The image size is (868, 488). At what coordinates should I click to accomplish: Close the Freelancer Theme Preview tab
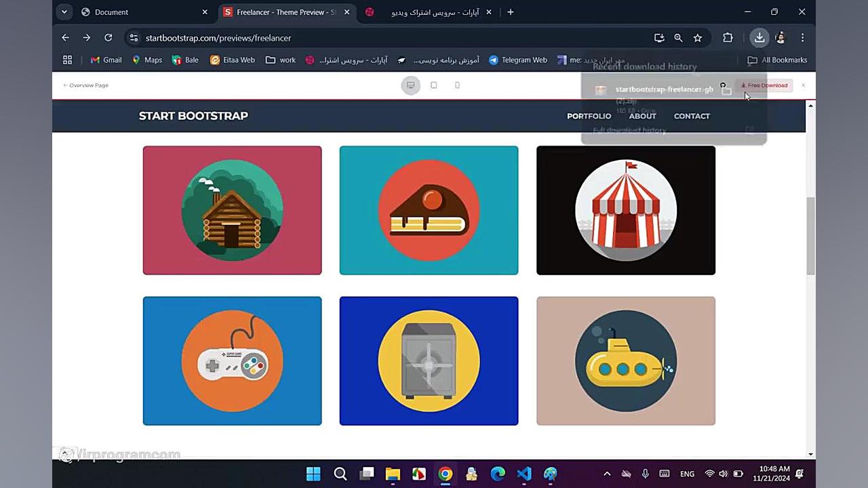tap(347, 12)
